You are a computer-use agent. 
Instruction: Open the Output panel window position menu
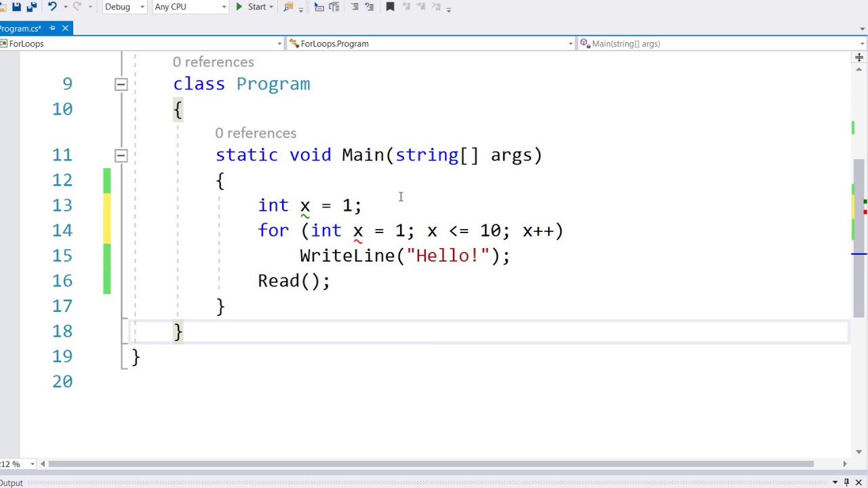click(835, 483)
